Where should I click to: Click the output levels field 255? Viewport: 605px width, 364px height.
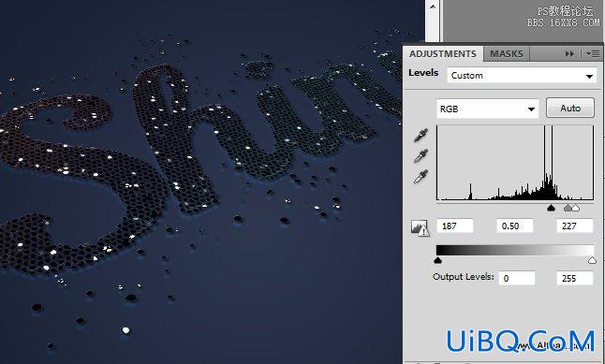coord(574,278)
